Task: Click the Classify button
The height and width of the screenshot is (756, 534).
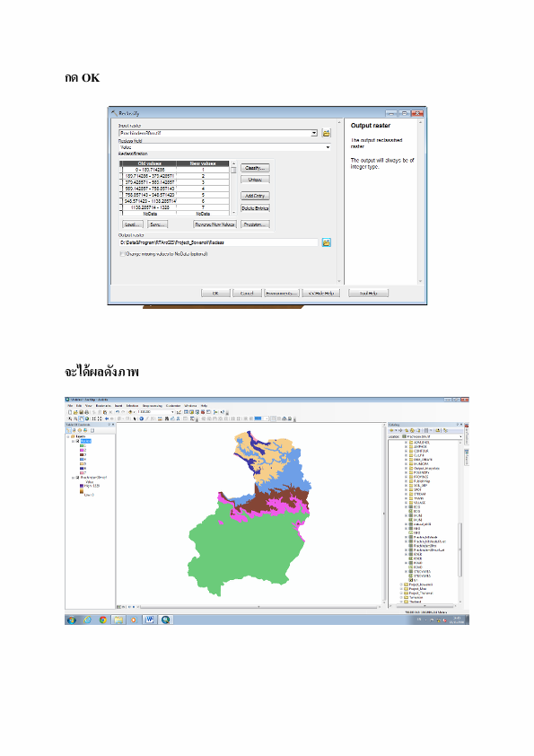Action: click(x=255, y=168)
